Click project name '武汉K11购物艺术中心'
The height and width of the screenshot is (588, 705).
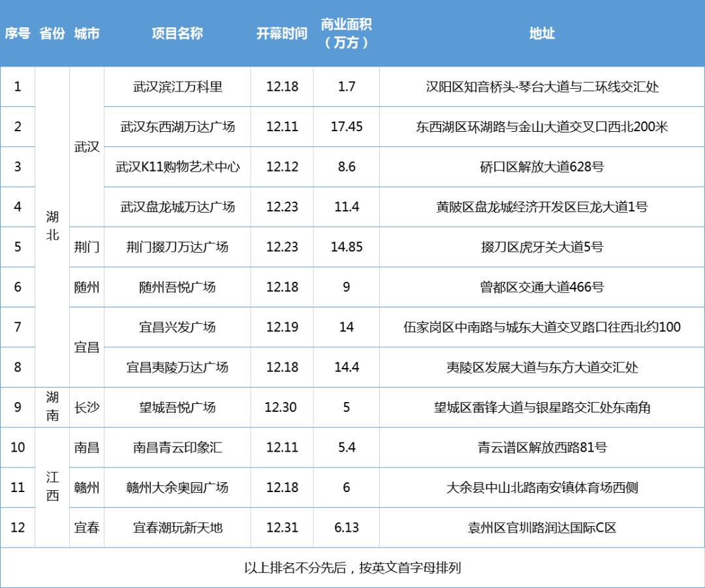tap(178, 167)
